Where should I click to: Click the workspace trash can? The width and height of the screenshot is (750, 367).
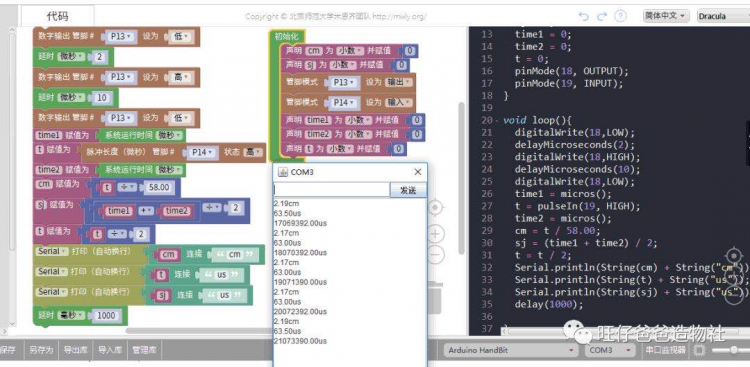tap(435, 297)
